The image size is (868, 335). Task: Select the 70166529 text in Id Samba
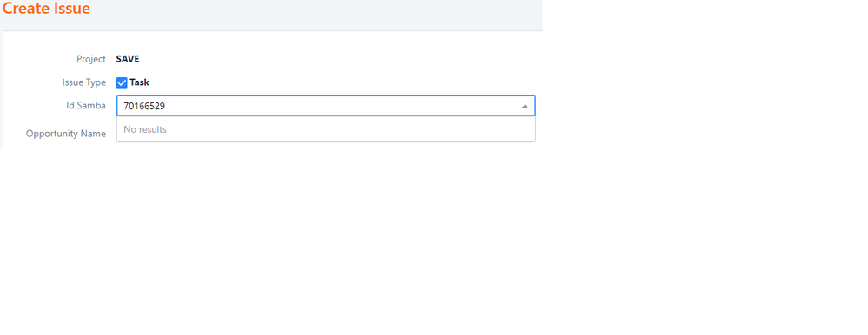tap(144, 106)
